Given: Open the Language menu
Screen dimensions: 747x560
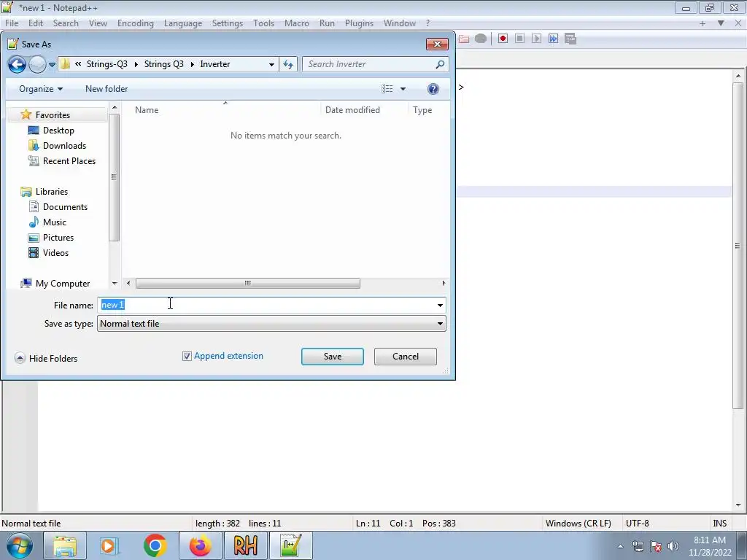Looking at the screenshot, I should tap(183, 23).
